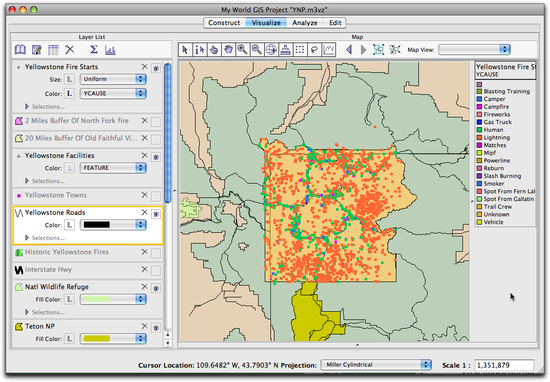Select the dotted rectangle selection tool
The height and width of the screenshot is (382, 550).
(300, 49)
